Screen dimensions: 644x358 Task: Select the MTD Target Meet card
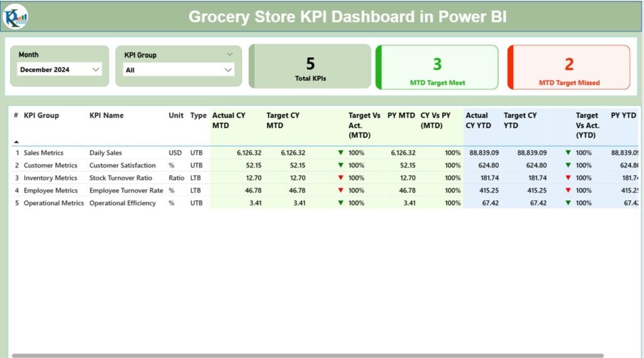coord(437,67)
